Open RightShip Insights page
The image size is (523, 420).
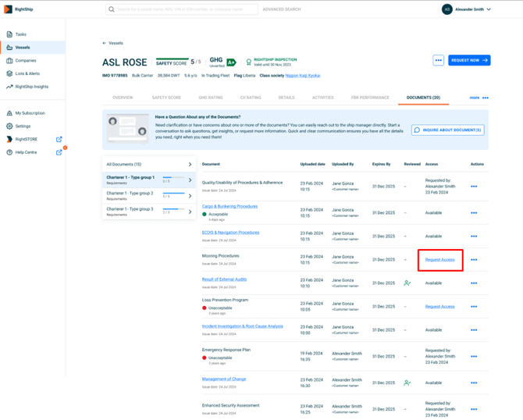coord(31,87)
